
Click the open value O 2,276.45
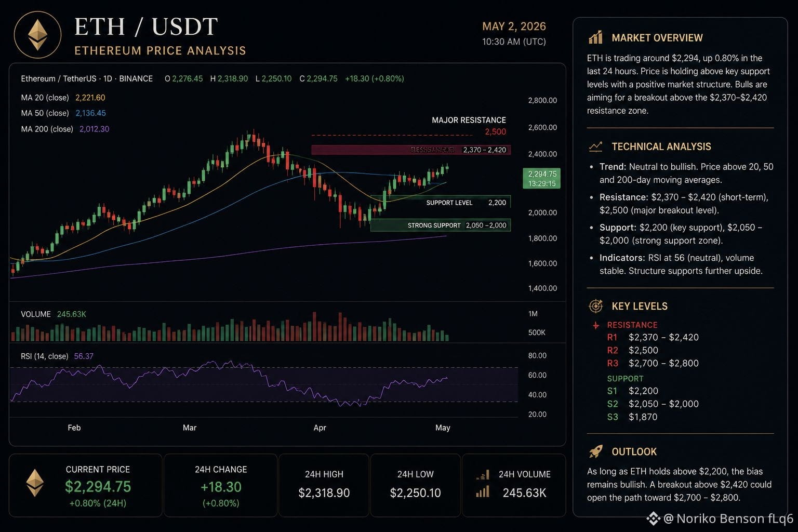pos(183,78)
